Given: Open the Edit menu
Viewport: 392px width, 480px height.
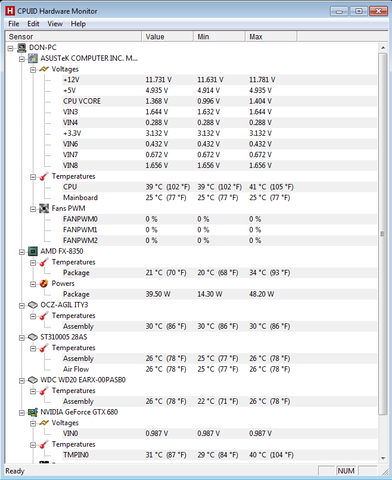Looking at the screenshot, I should [33, 24].
